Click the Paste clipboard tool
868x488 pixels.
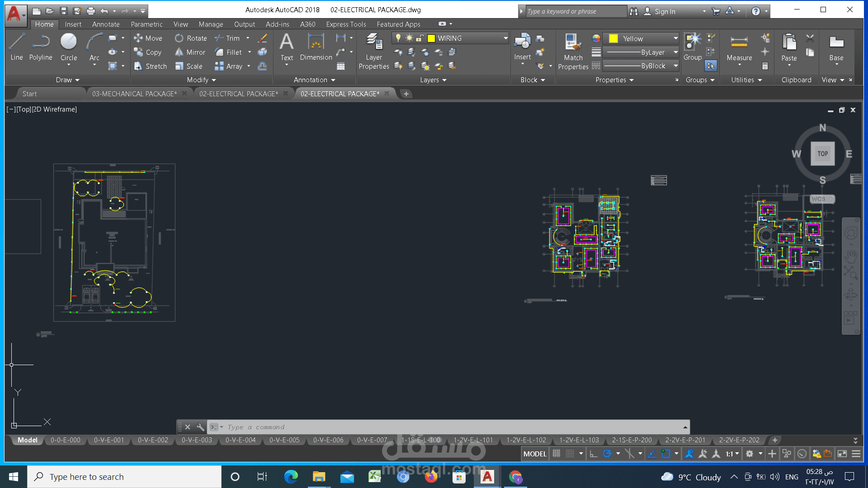click(x=789, y=48)
